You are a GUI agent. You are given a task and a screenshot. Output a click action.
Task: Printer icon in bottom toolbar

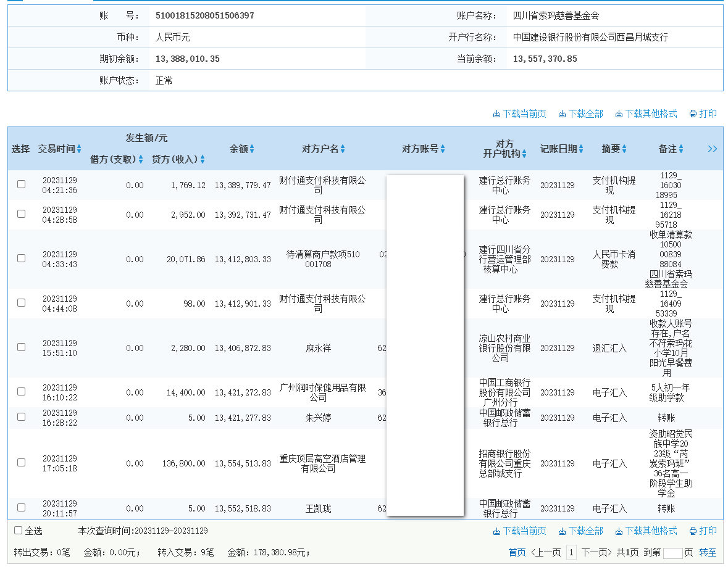(x=693, y=531)
